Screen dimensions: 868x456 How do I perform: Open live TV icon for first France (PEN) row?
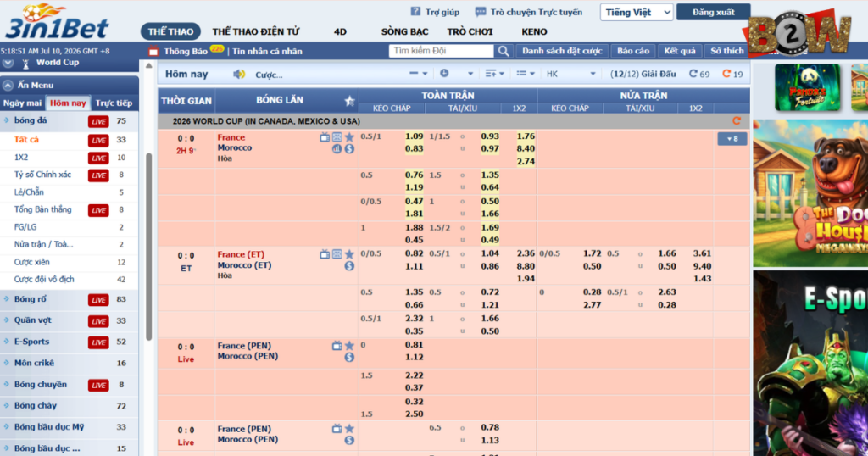point(337,346)
